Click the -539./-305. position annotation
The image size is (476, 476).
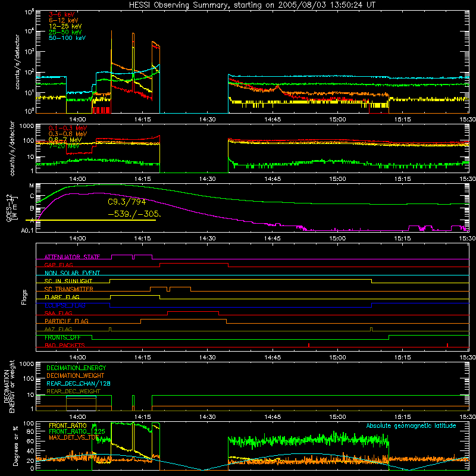pos(134,214)
